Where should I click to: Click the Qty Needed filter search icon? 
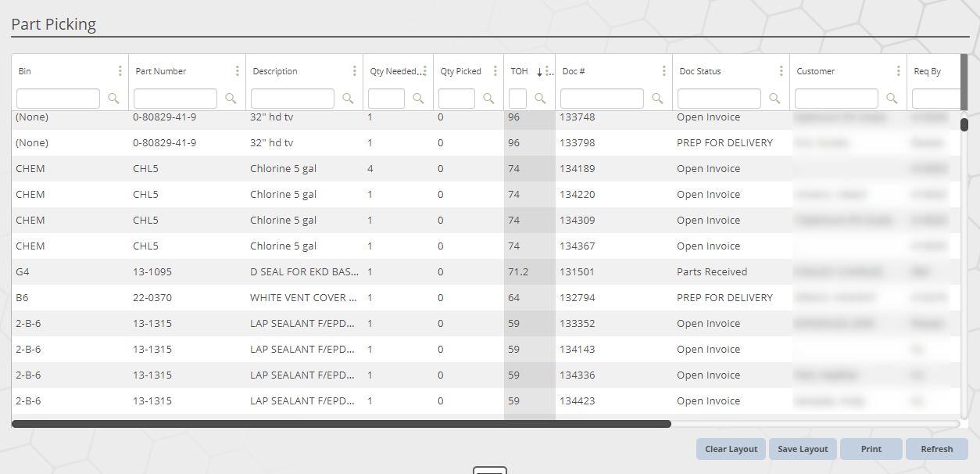click(419, 99)
